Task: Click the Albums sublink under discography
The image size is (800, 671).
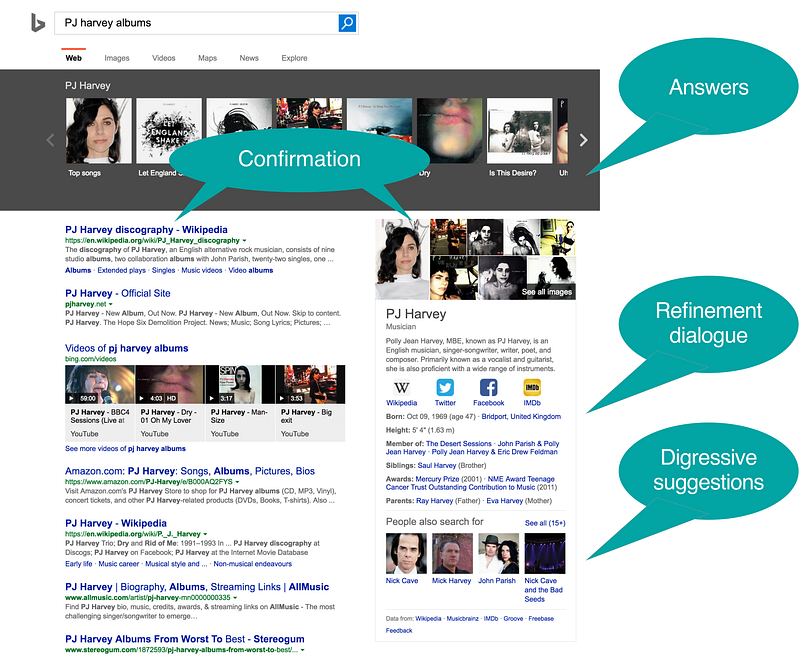Action: click(78, 270)
